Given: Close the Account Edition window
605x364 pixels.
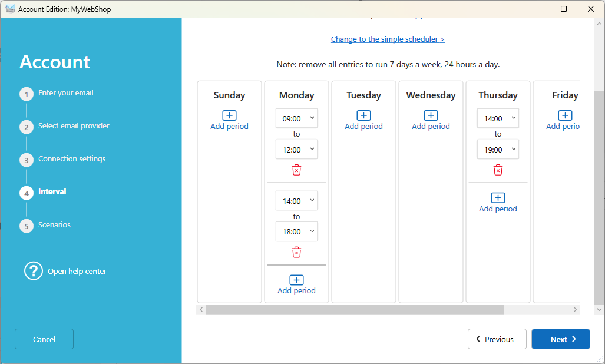Looking at the screenshot, I should 591,9.
